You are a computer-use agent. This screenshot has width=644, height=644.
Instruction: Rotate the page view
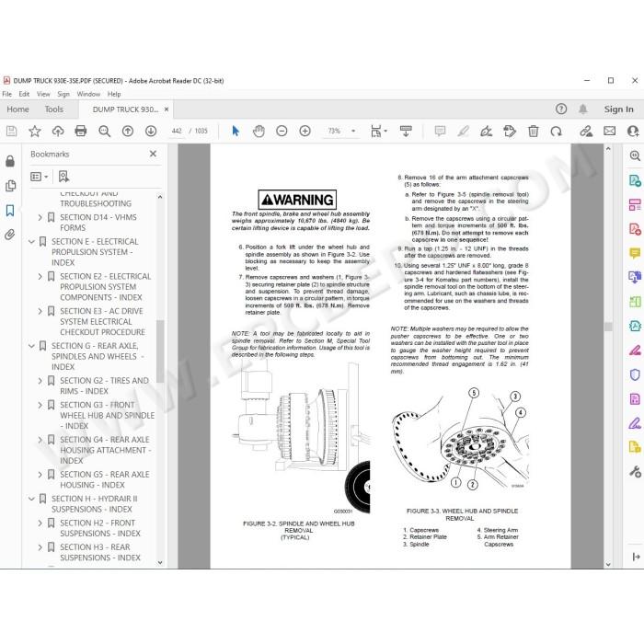coord(556,131)
